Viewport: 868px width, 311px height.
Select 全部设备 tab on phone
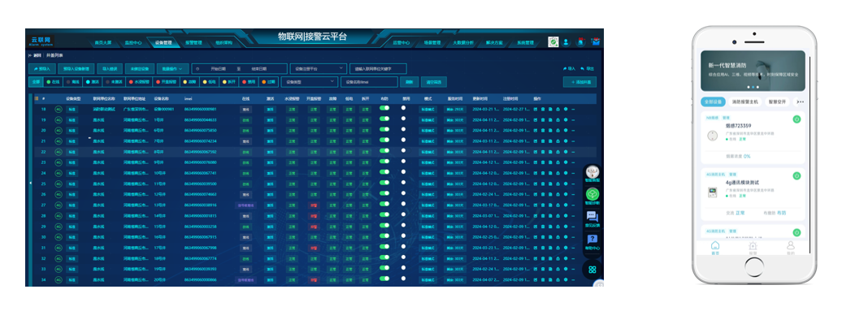[714, 102]
